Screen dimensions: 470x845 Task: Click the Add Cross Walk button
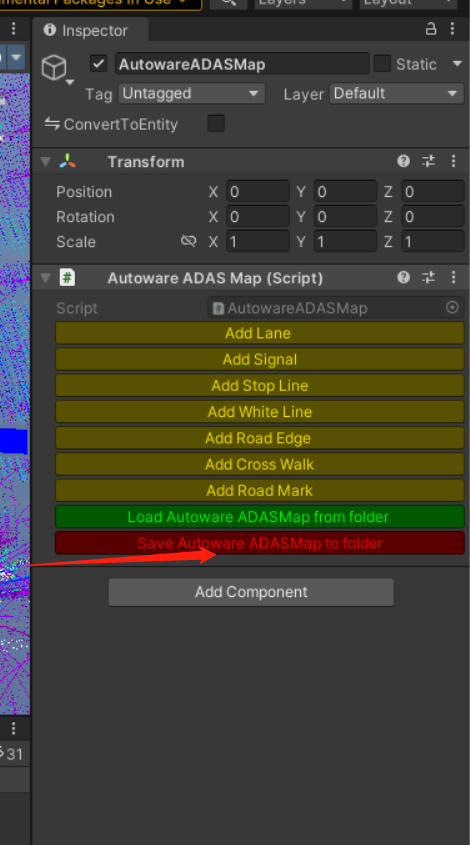point(259,465)
